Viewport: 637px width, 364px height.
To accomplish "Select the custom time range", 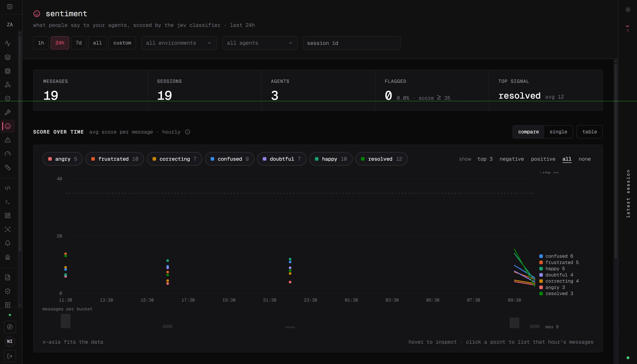I will (x=122, y=43).
